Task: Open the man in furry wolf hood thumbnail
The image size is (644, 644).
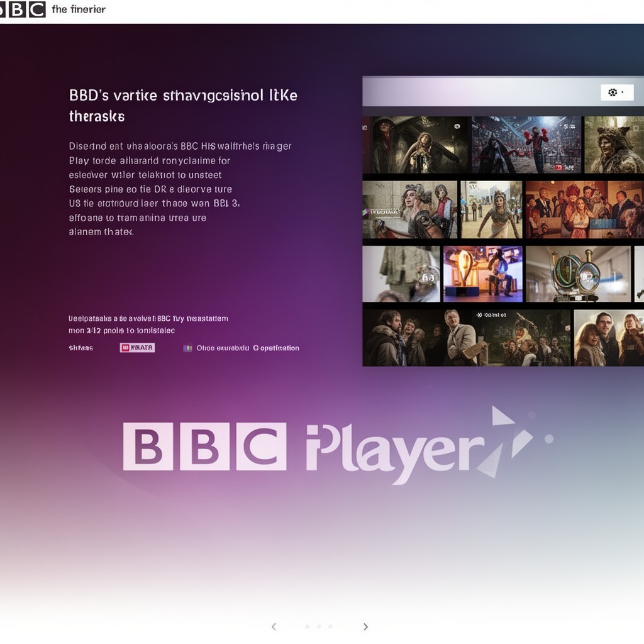Action: point(614,145)
